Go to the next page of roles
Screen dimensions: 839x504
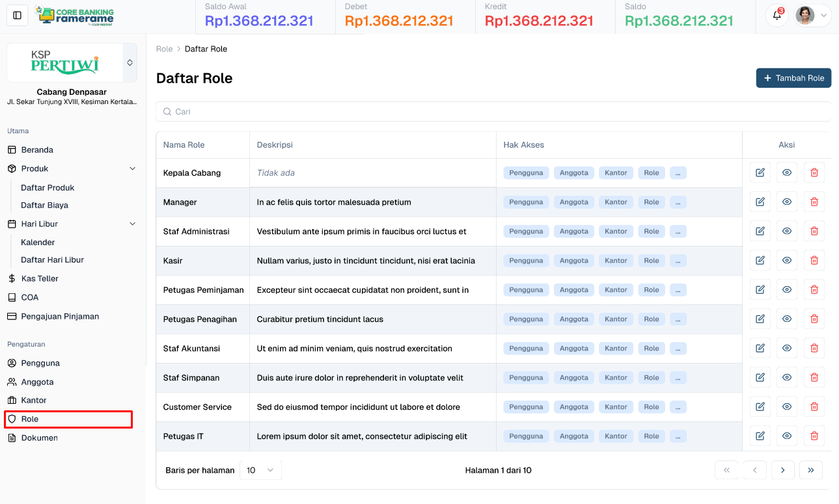point(782,470)
